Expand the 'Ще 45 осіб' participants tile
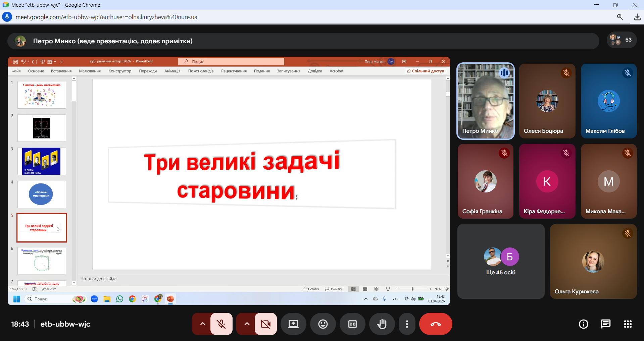The height and width of the screenshot is (341, 644). coord(501,262)
